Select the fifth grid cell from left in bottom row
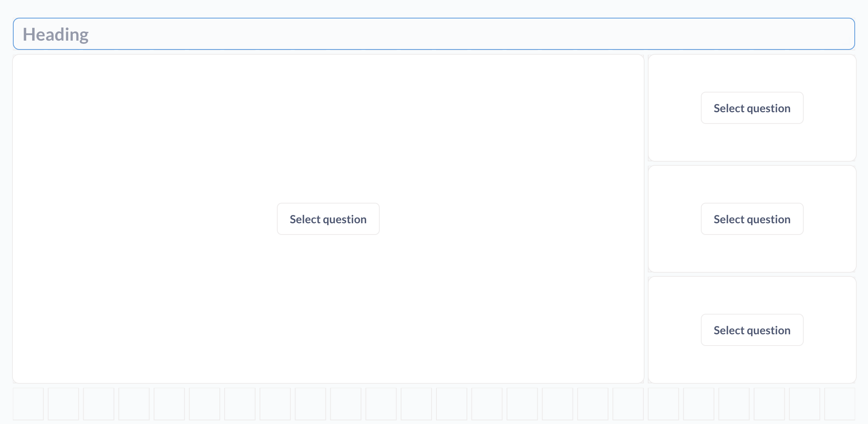This screenshot has height=424, width=868. (169, 403)
